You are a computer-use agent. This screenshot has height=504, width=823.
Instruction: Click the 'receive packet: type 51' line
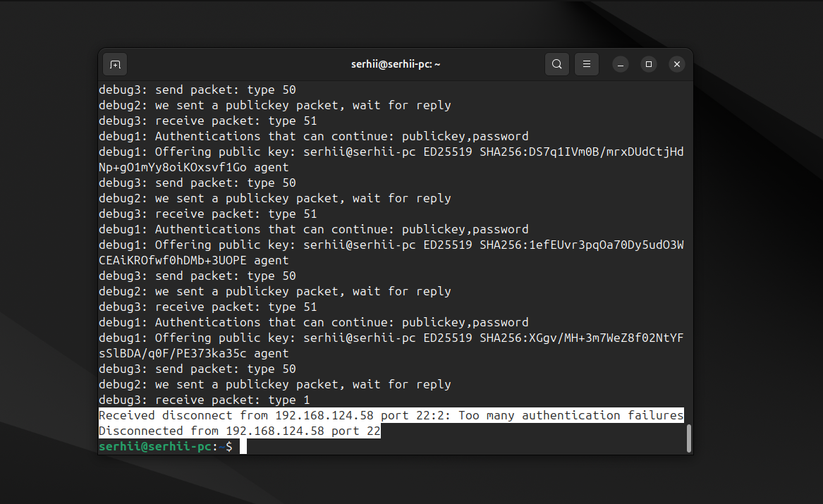[x=206, y=307]
